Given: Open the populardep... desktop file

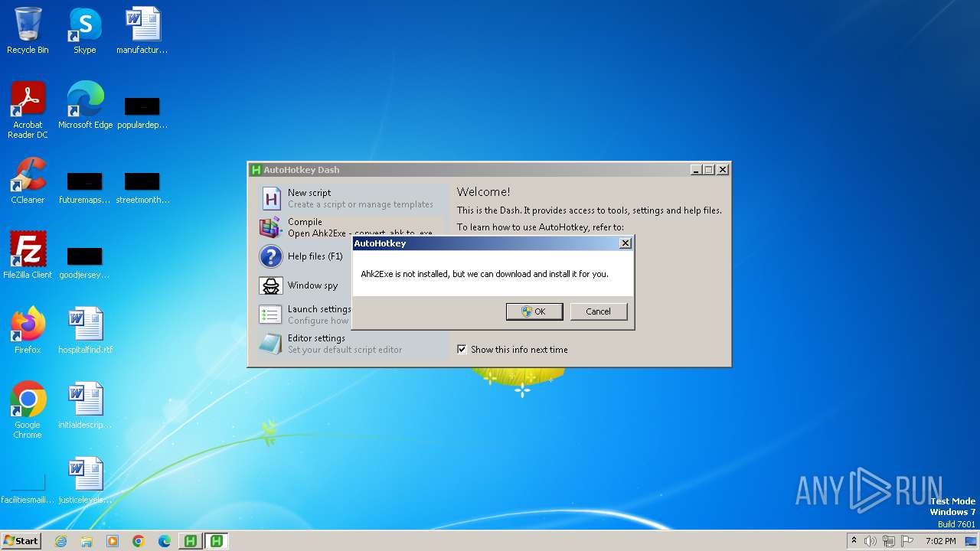Looking at the screenshot, I should click(x=142, y=112).
